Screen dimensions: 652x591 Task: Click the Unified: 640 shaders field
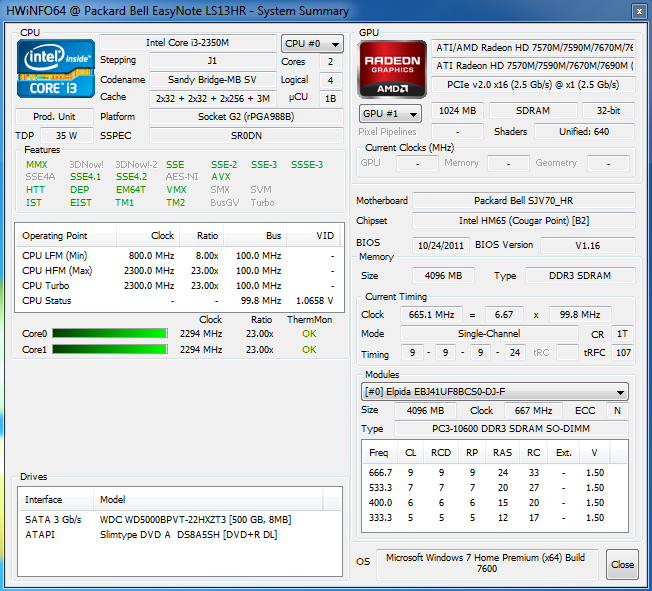point(584,132)
